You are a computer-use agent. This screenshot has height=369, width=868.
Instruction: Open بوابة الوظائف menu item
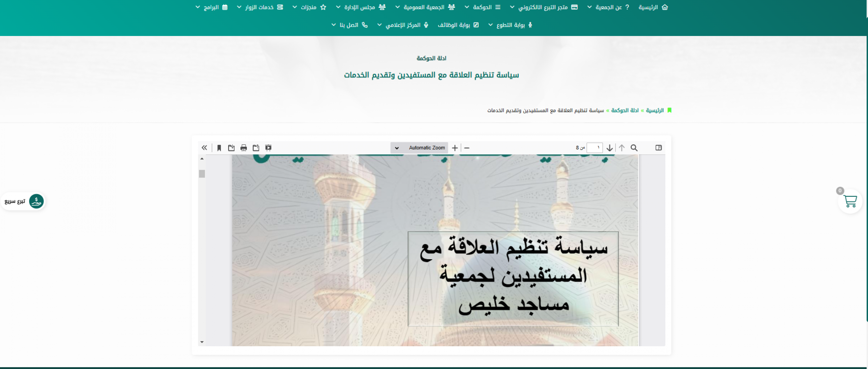tap(458, 25)
